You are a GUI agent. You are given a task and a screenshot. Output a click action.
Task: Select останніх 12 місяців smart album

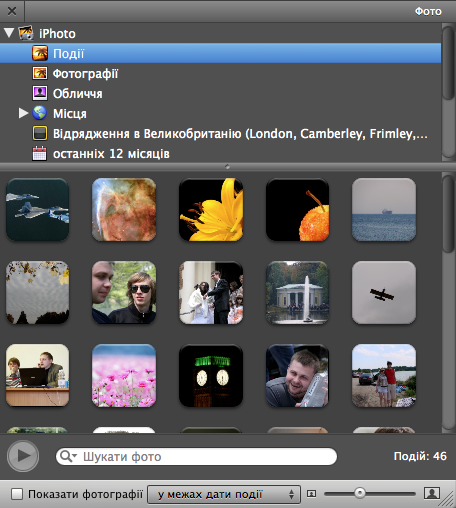(x=220, y=153)
